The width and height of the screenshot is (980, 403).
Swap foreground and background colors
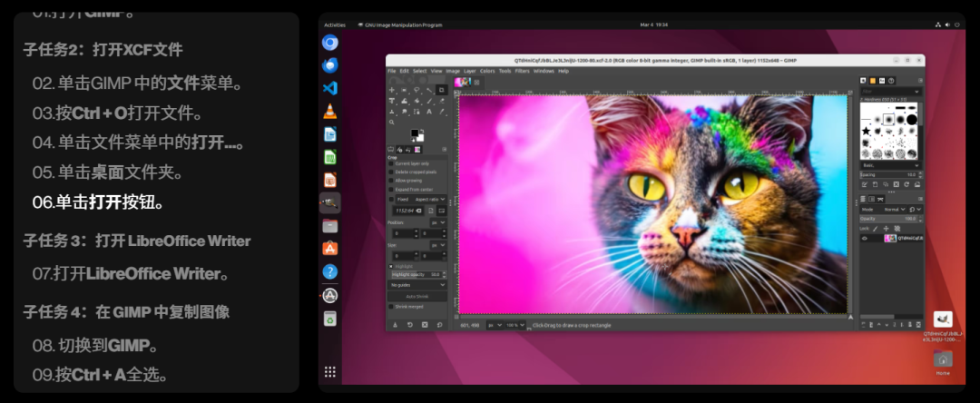coord(423,131)
